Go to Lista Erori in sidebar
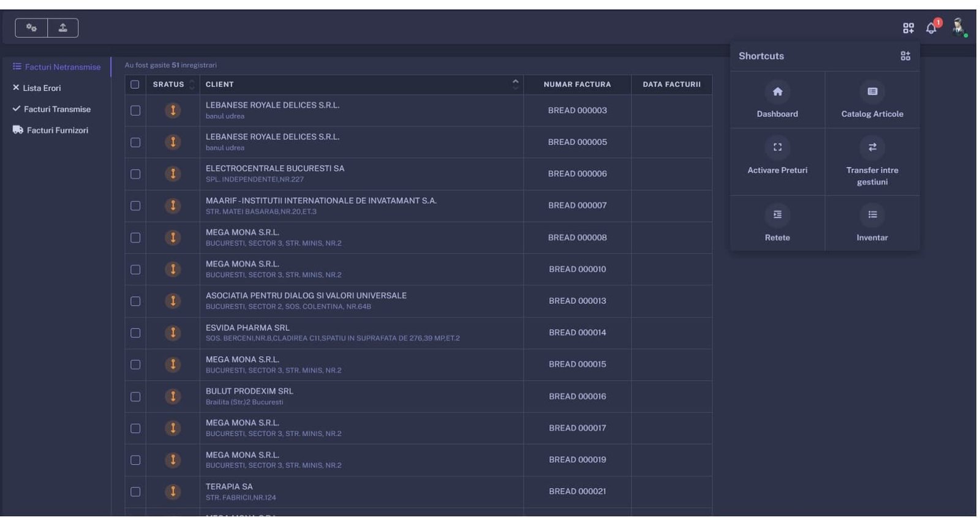This screenshot has width=980, height=518. pyautogui.click(x=42, y=88)
